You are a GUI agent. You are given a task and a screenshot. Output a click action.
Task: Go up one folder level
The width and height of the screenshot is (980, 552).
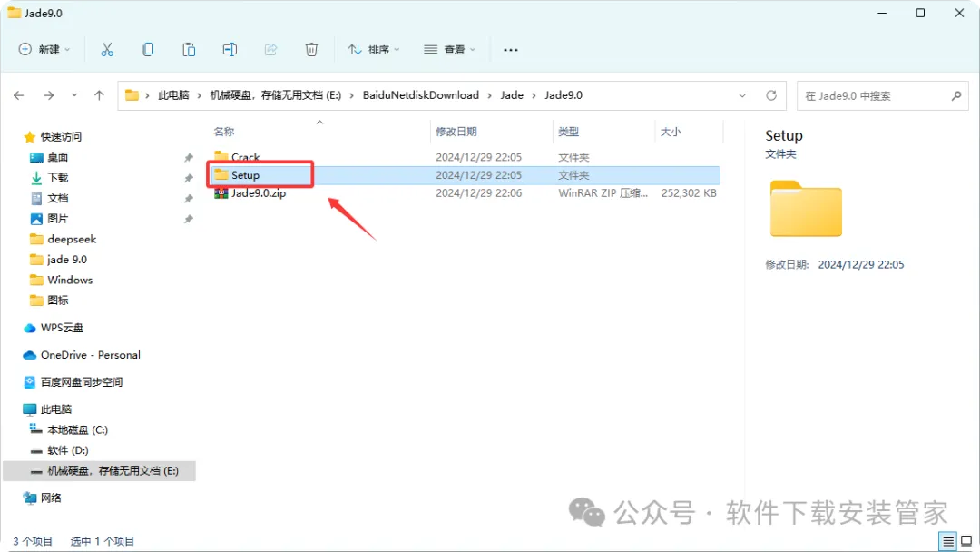click(x=99, y=95)
